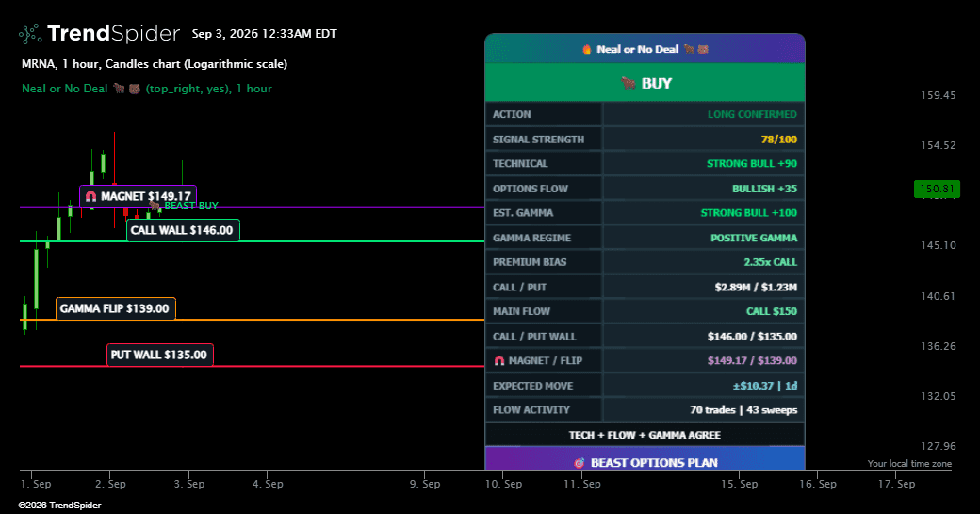Click the '17. Sep' date axis label

pyautogui.click(x=896, y=484)
